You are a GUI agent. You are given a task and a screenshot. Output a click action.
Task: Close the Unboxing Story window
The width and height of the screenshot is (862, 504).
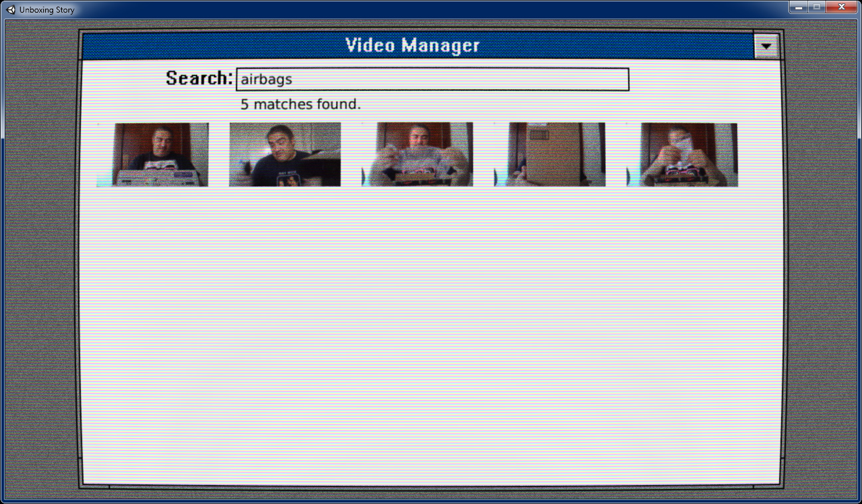(842, 7)
